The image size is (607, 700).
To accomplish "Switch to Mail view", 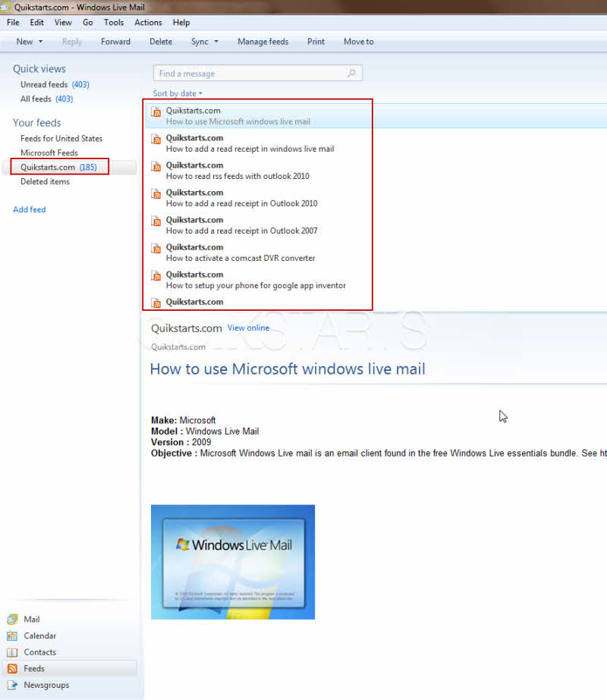I will 32,619.
